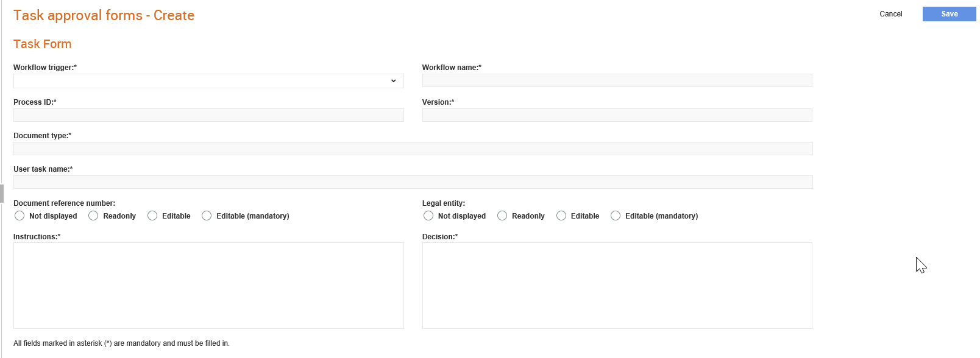Image resolution: width=980 pixels, height=358 pixels.
Task: Focus the Workflow name input field
Action: 617,80
